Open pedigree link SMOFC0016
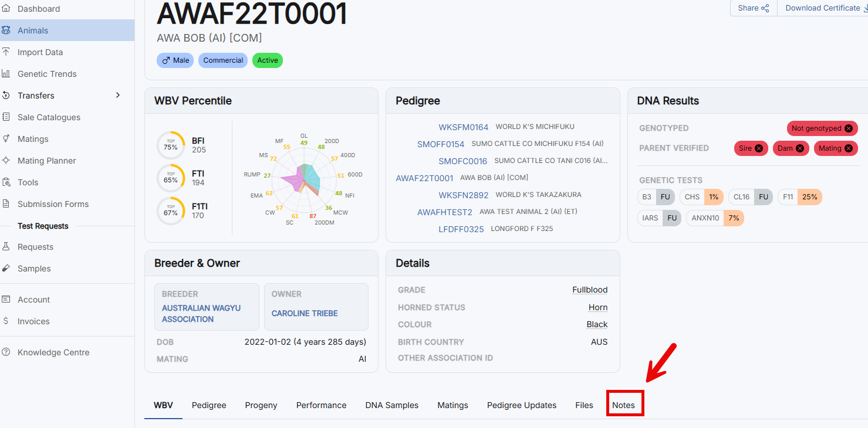 tap(463, 161)
